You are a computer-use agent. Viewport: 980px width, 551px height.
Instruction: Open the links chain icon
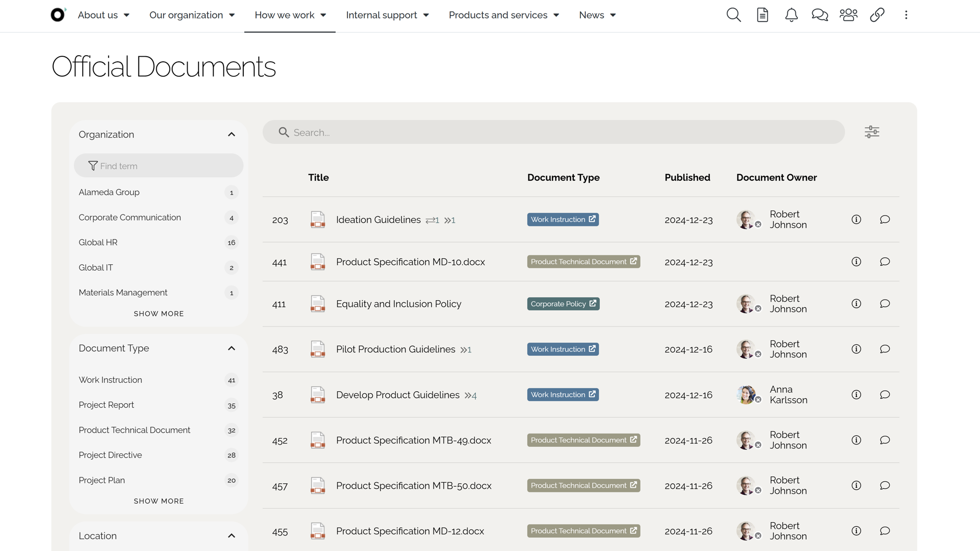click(x=877, y=15)
